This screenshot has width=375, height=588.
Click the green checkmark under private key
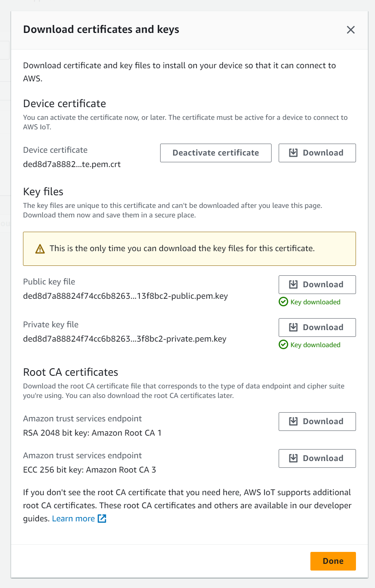click(283, 345)
